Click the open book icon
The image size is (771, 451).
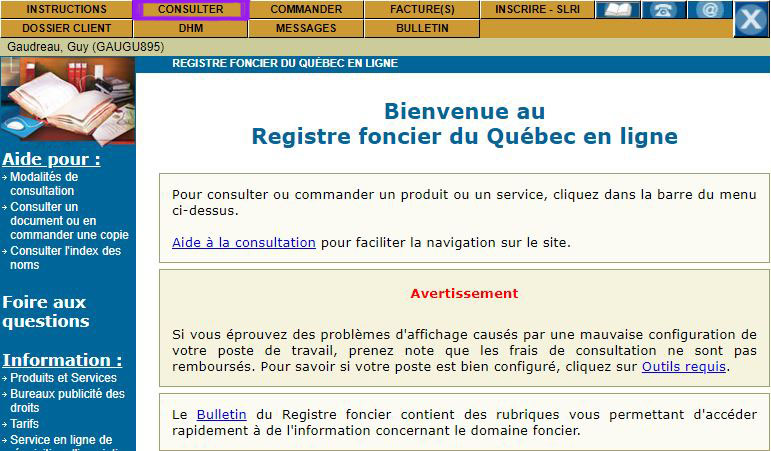click(618, 10)
